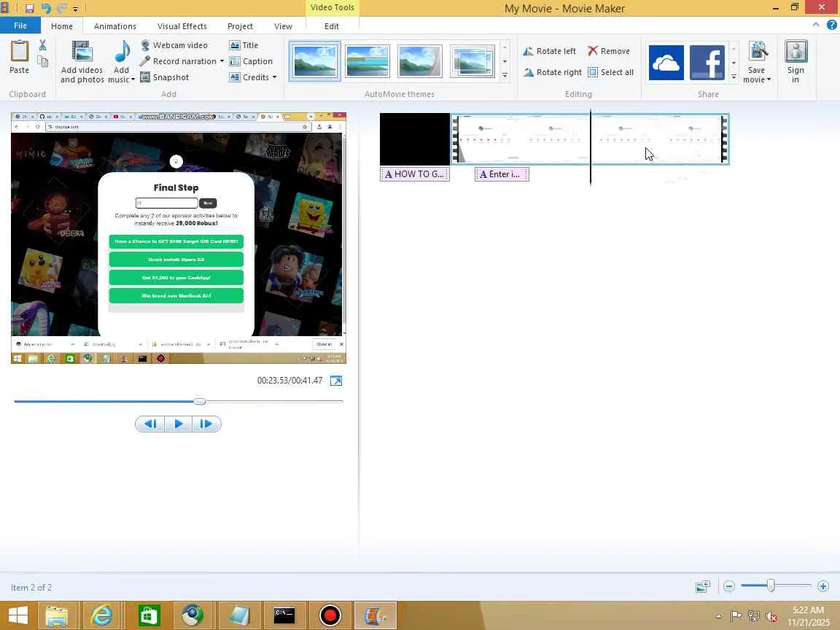
Task: Click the thumbnail size icon in status bar
Action: [x=703, y=586]
